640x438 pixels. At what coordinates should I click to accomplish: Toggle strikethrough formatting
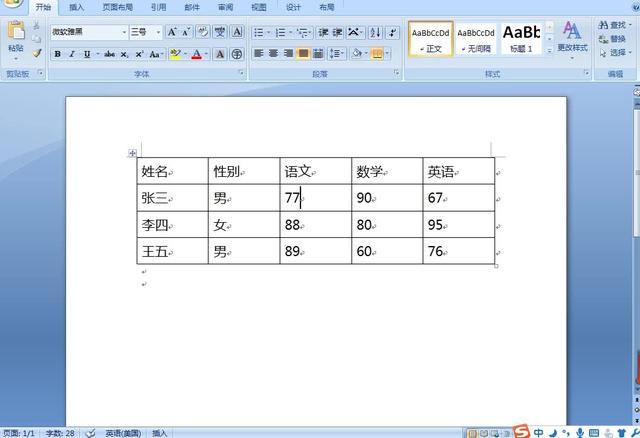click(x=109, y=54)
